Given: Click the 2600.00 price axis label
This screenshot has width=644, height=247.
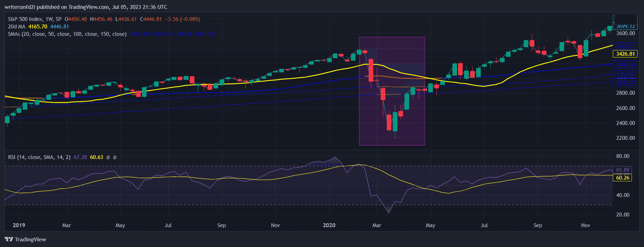Looking at the screenshot, I should [626, 108].
